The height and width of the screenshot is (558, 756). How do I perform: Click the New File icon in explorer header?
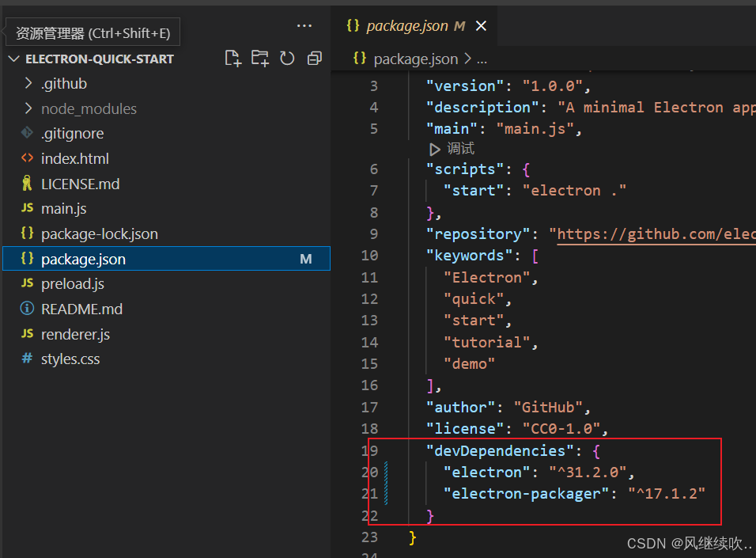[232, 58]
